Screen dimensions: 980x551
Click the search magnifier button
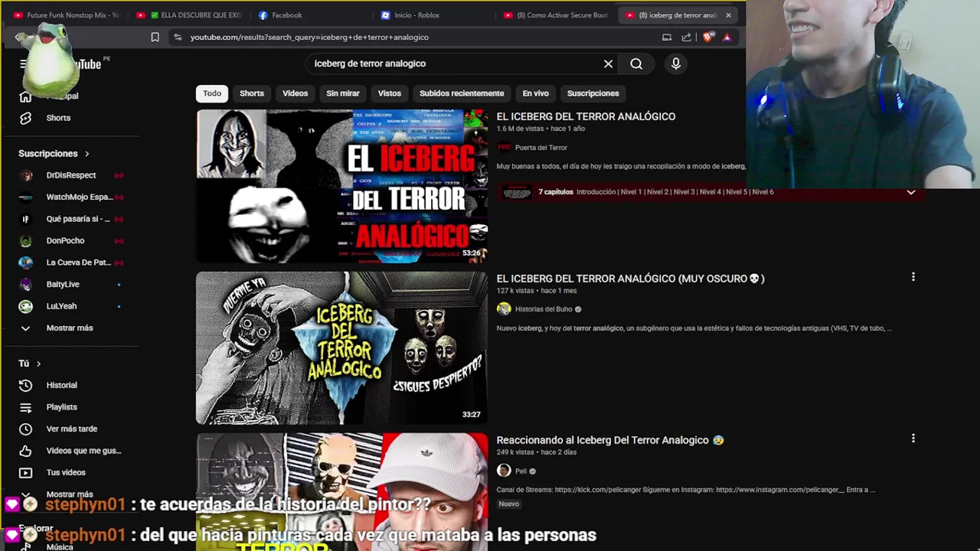636,64
